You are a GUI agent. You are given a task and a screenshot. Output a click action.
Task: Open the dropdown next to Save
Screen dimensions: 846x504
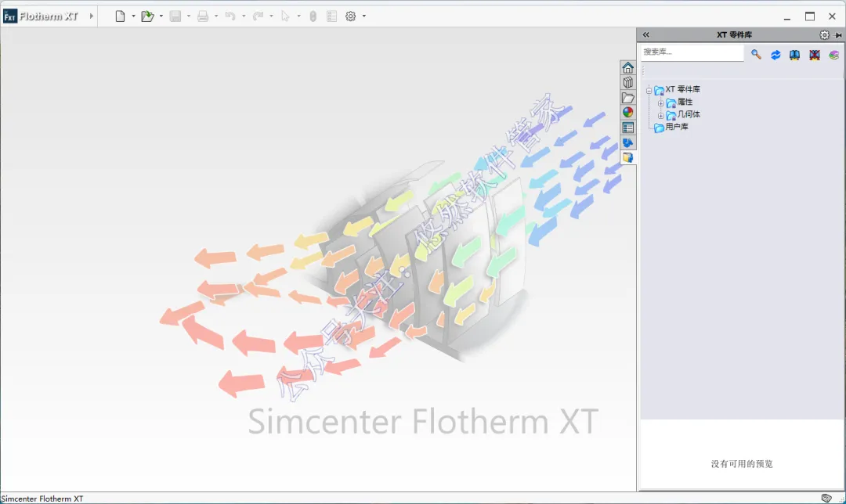[x=188, y=16]
